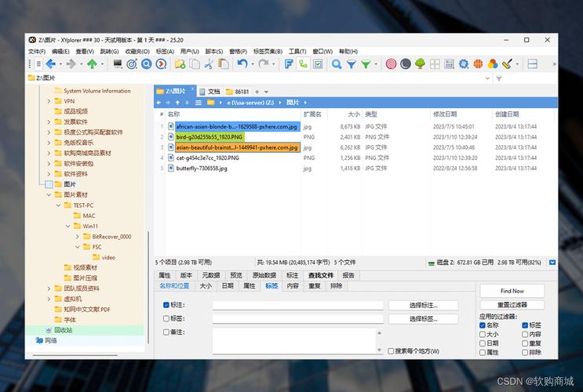Click the target-shaped hotlist toolbar icon

pos(132,64)
